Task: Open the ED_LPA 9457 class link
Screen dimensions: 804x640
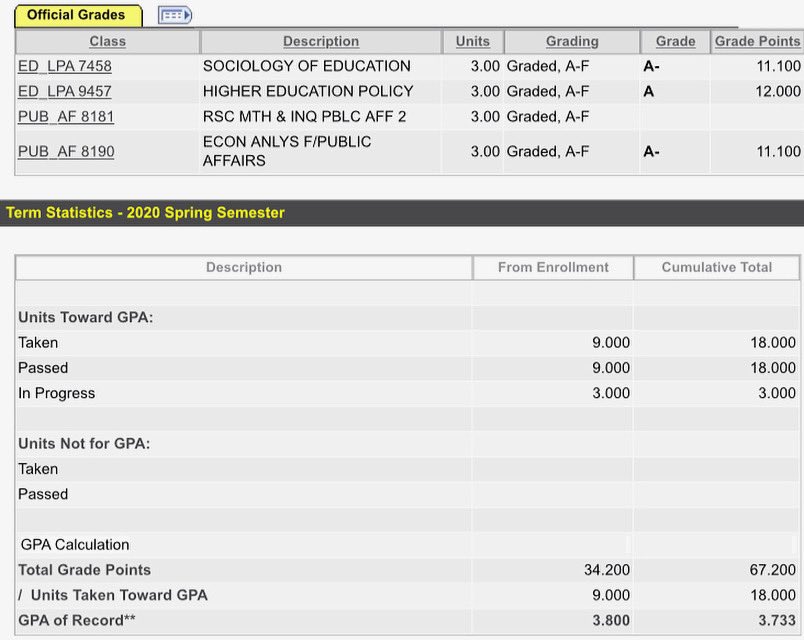Action: (65, 91)
